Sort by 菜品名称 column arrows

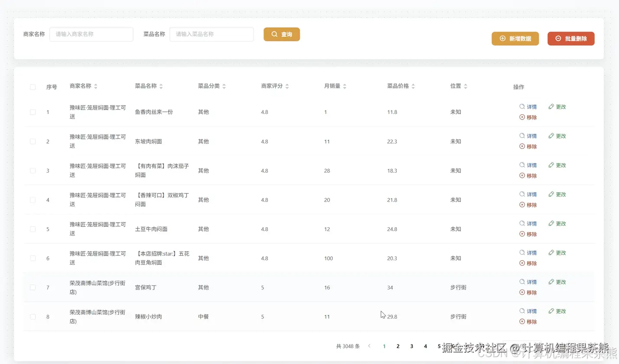pyautogui.click(x=161, y=87)
